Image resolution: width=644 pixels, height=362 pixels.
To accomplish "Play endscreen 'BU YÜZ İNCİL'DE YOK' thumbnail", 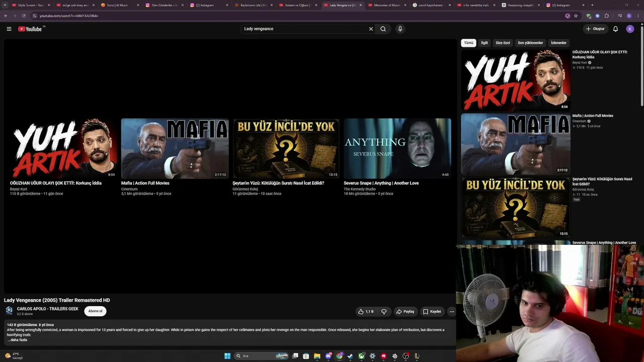I will 286,148.
